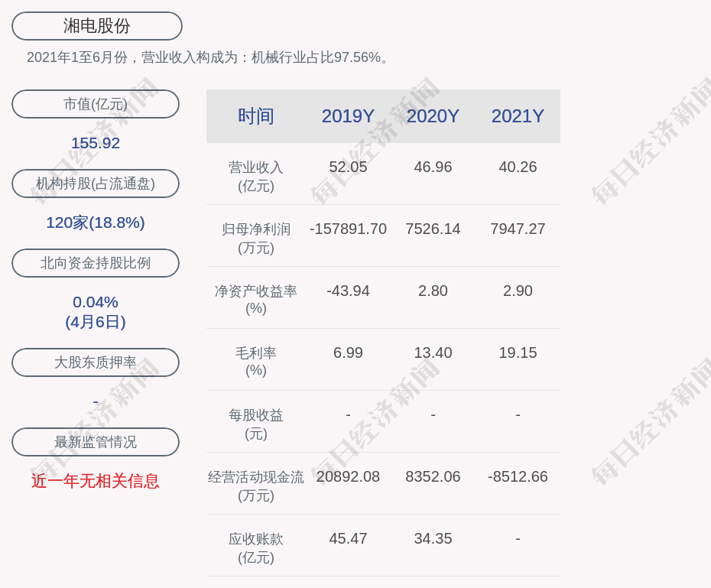Screen dimensions: 711x588
Task: Select the 45.47 accounts receivable cell
Action: 348,538
